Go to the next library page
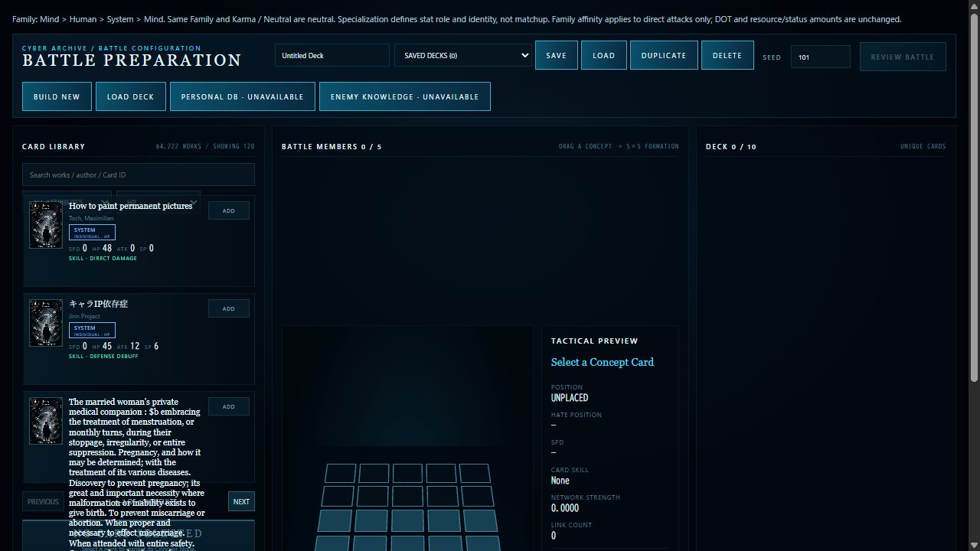Screen dimensions: 980x551 pos(241,501)
